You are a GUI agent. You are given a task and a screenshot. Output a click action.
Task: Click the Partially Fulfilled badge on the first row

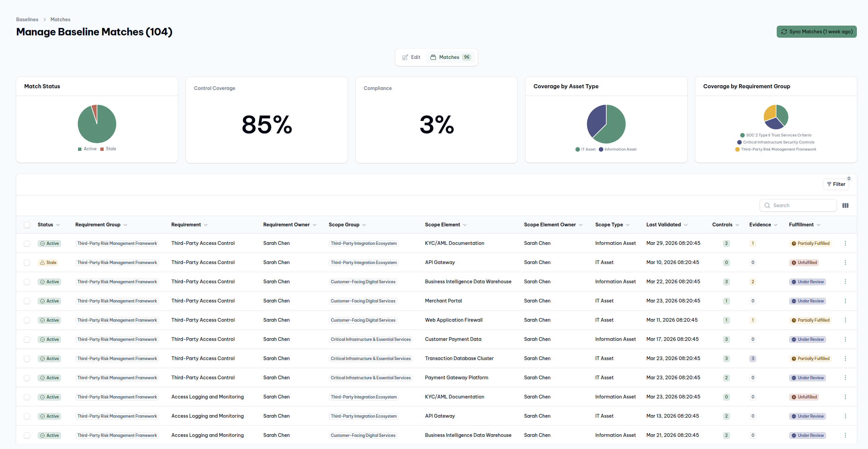[810, 244]
